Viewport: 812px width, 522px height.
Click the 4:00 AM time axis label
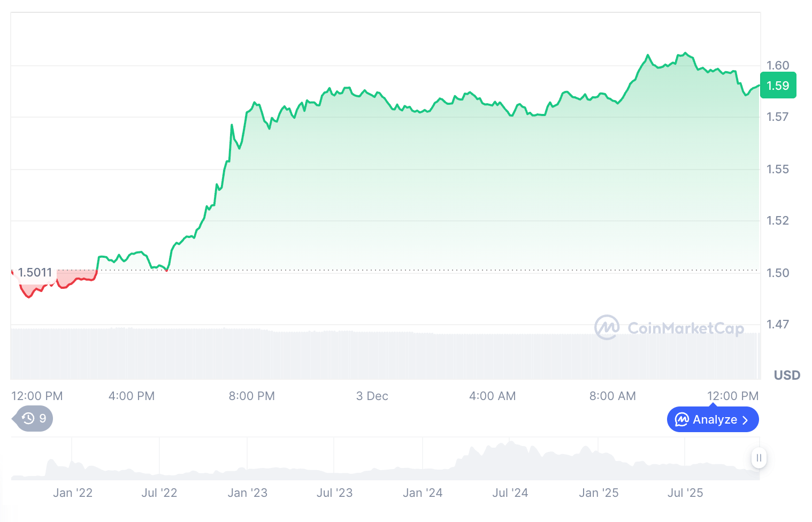pos(492,396)
